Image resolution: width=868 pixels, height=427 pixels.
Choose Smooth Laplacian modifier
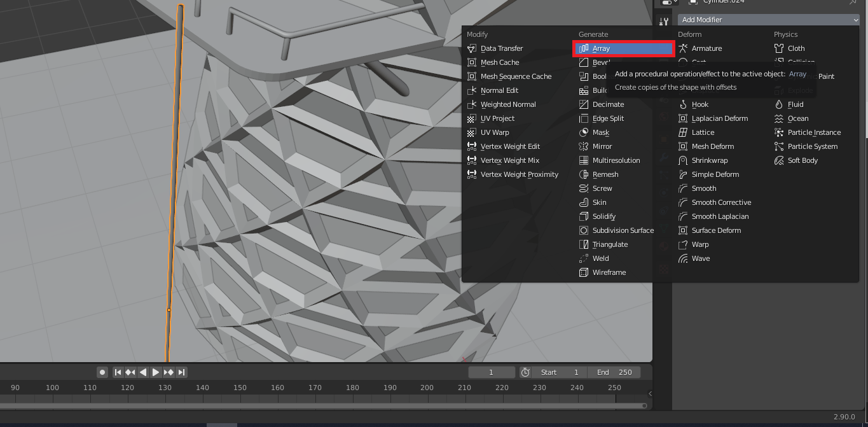click(x=720, y=216)
